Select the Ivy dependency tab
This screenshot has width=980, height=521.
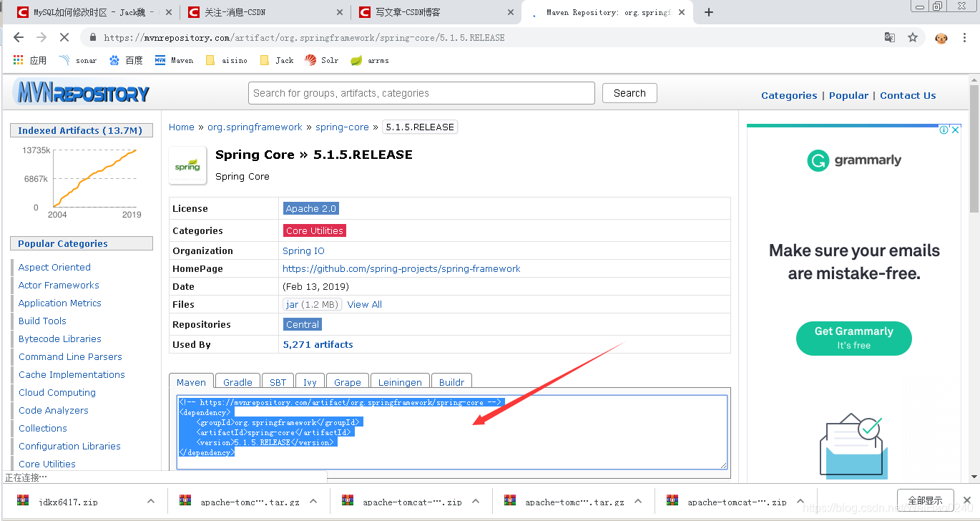(310, 382)
